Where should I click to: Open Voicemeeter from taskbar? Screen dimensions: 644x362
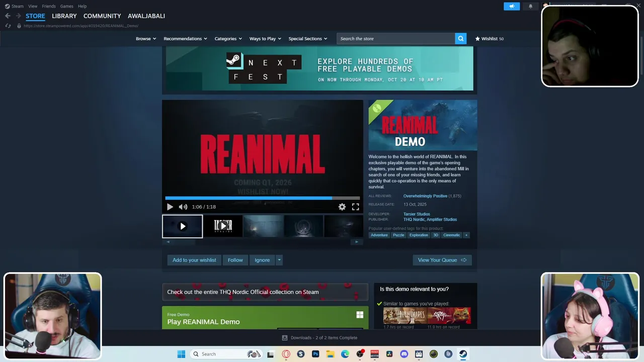(x=374, y=354)
